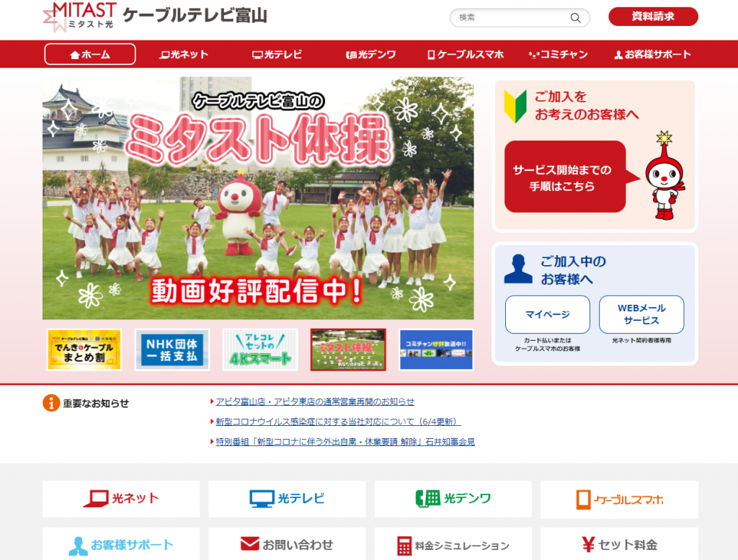The width and height of the screenshot is (738, 560).
Task: Select the コミチャン好評放送中 thumbnail
Action: pos(436,350)
